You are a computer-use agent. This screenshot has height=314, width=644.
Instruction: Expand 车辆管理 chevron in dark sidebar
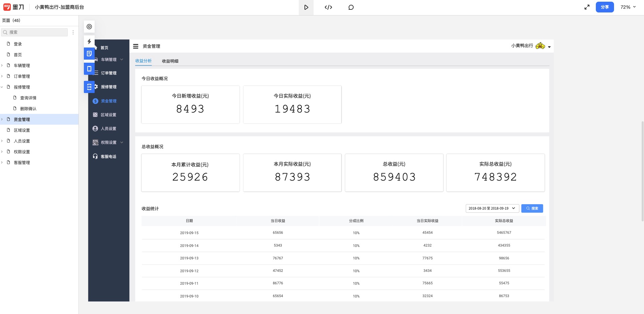pyautogui.click(x=122, y=60)
